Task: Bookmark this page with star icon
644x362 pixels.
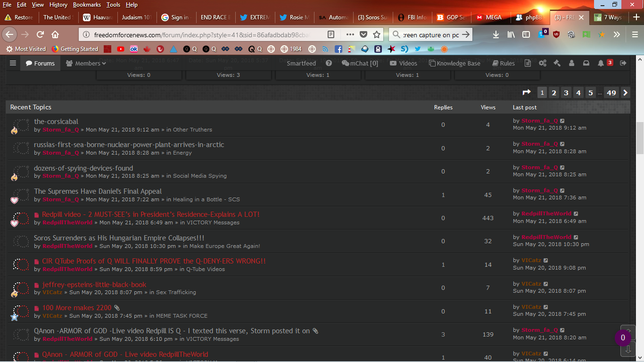Action: (377, 34)
